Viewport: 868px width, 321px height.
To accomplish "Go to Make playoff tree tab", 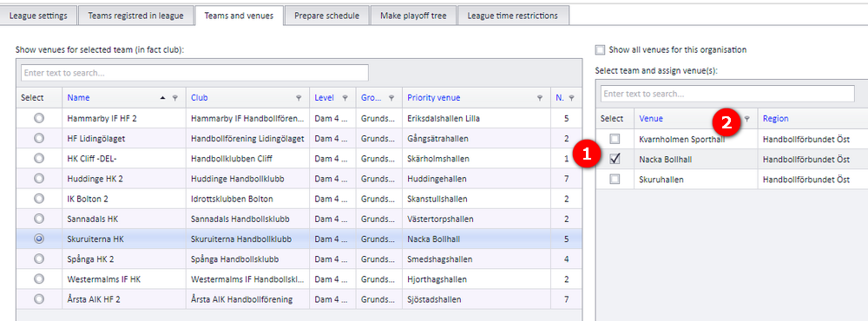I will click(x=413, y=16).
